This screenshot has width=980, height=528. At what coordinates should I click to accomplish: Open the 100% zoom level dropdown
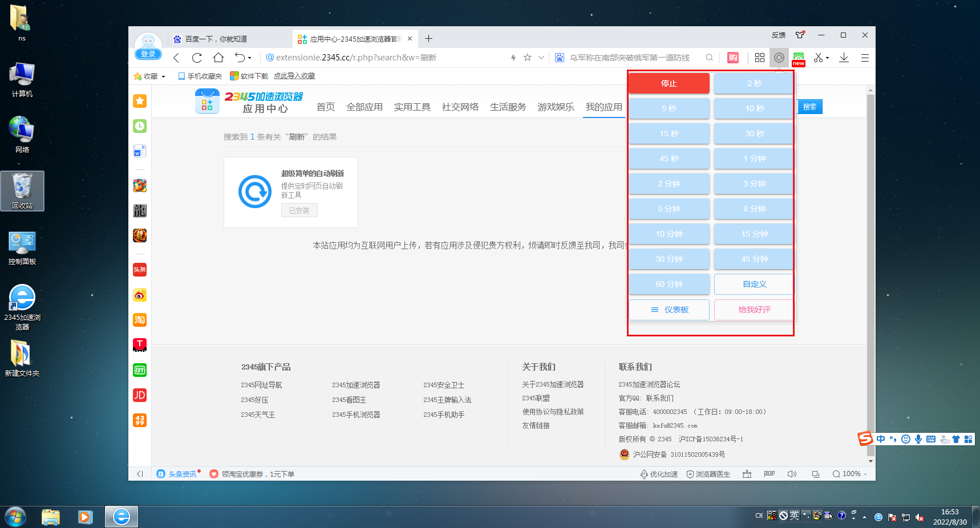click(850, 474)
